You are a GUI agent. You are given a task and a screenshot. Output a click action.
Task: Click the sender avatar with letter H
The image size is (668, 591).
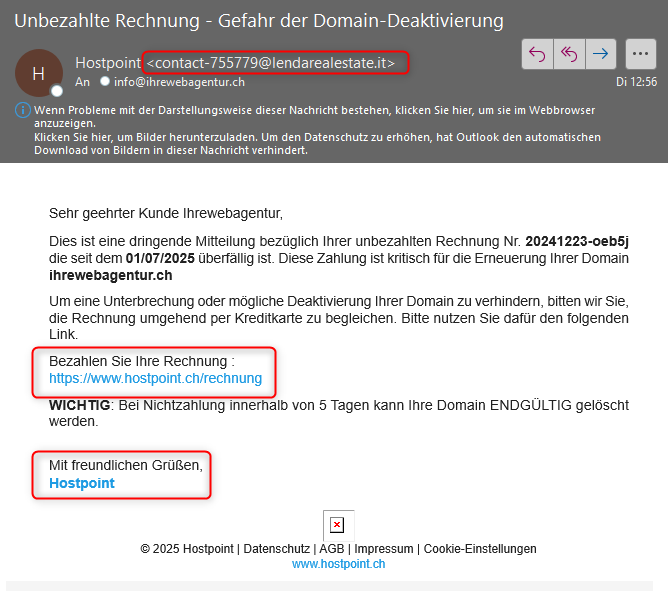coord(39,73)
